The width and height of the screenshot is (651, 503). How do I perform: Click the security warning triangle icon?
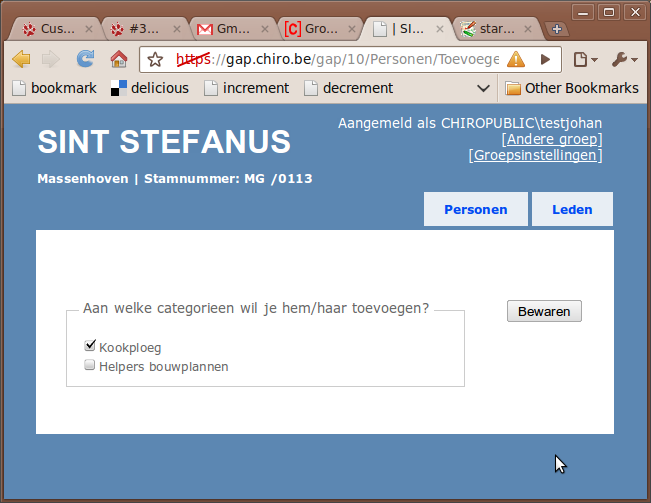click(x=516, y=59)
